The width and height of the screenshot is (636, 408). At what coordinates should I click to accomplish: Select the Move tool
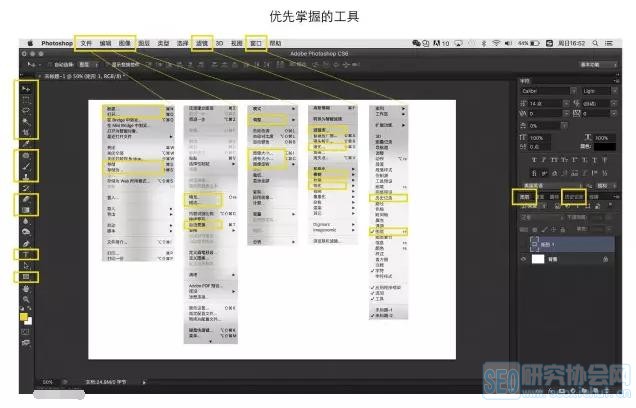[26, 88]
